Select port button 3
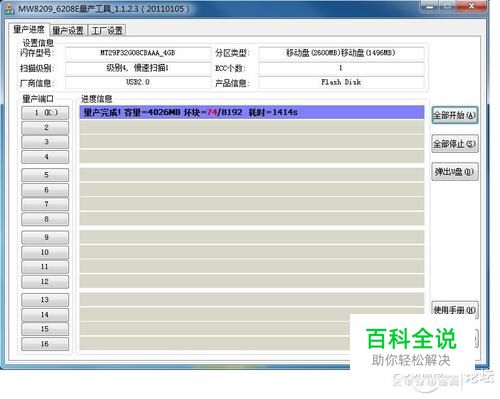500x399 pixels. pyautogui.click(x=45, y=142)
